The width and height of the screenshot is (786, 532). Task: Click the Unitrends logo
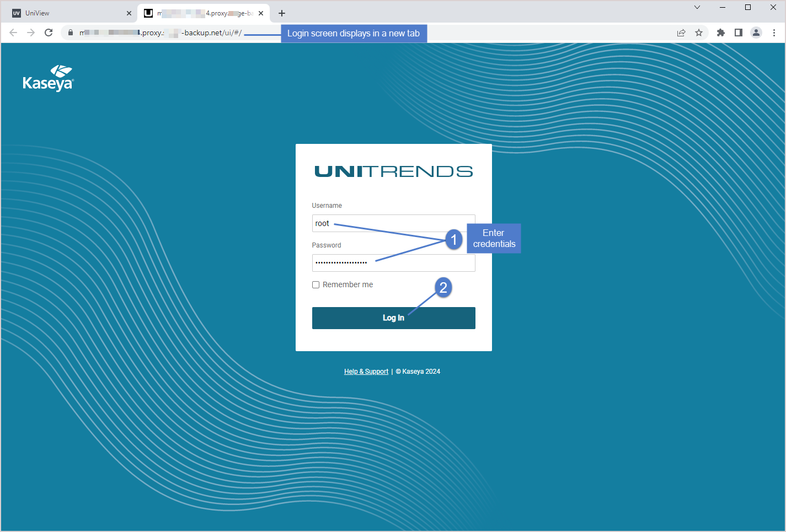click(x=394, y=171)
